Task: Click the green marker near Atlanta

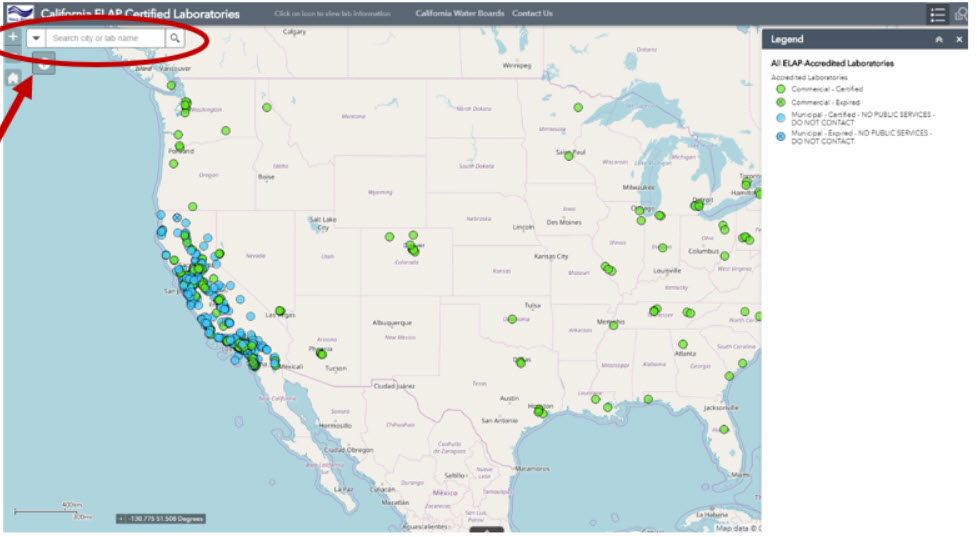Action: (x=683, y=344)
